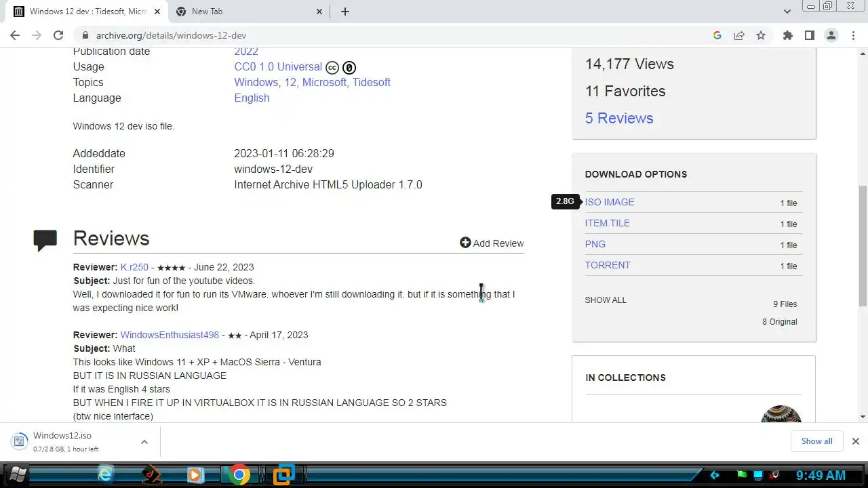868x488 pixels.
Task: Go back to the previous page
Action: [15, 35]
